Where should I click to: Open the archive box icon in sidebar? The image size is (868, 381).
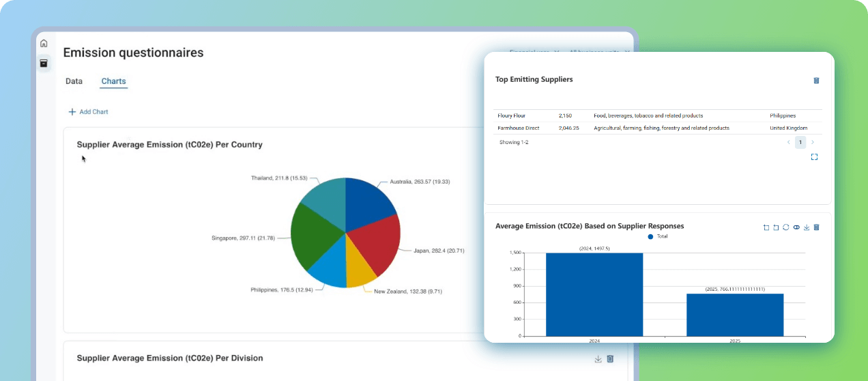coord(44,63)
